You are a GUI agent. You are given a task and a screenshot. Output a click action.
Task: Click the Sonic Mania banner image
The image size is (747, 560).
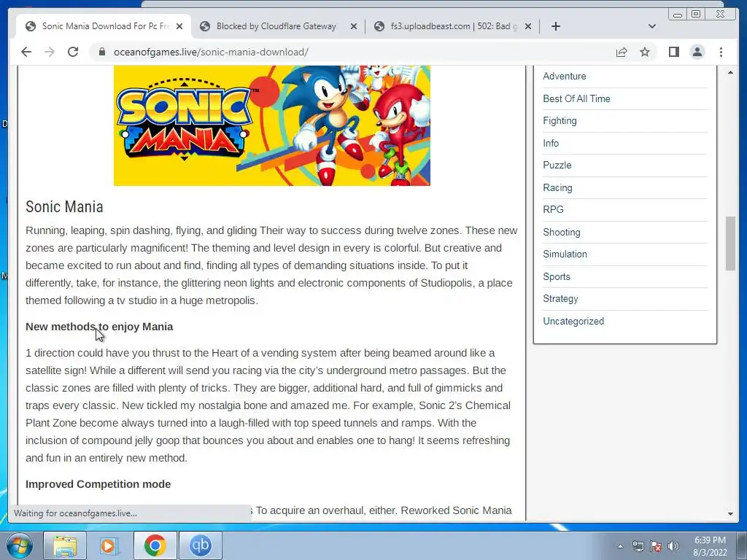coord(272,125)
